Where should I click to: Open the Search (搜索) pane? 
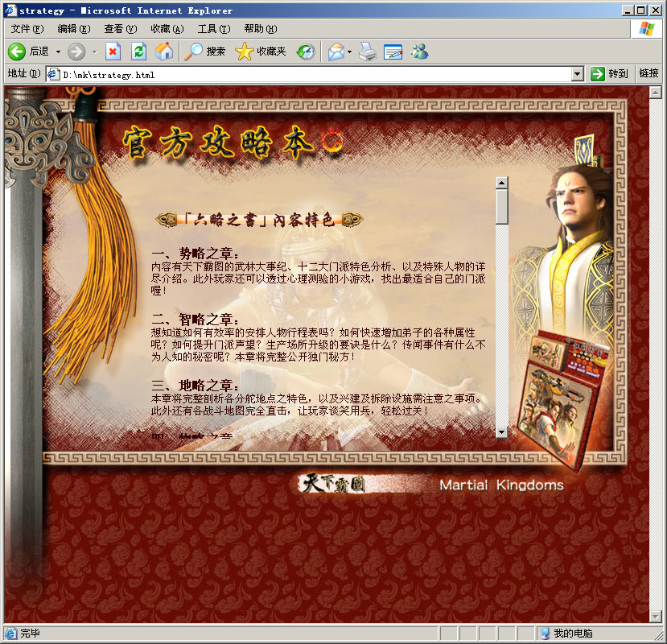pyautogui.click(x=204, y=52)
